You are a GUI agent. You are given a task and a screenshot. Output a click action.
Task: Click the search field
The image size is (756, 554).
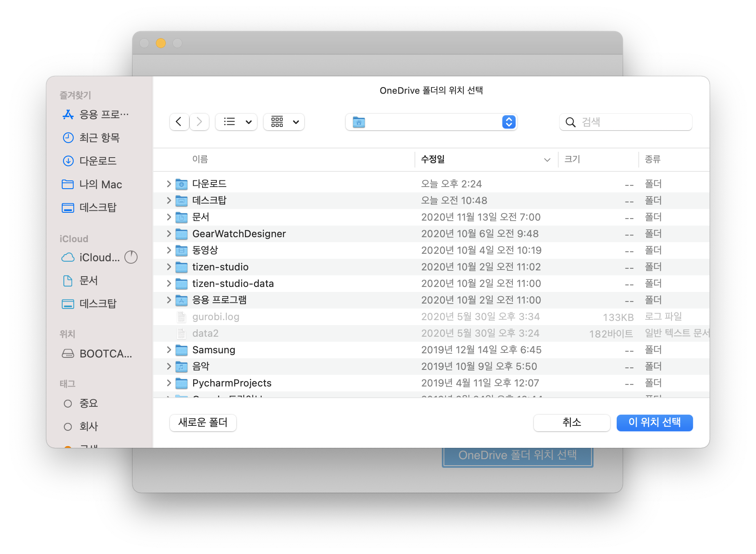(626, 122)
